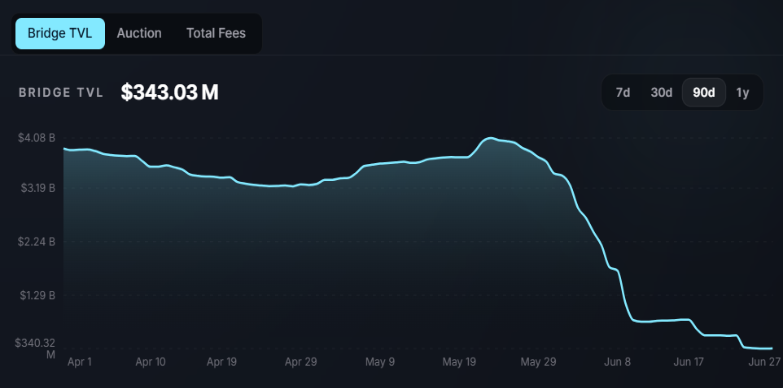783x388 pixels.
Task: Click the Apr 10 date label
Action: (x=150, y=362)
